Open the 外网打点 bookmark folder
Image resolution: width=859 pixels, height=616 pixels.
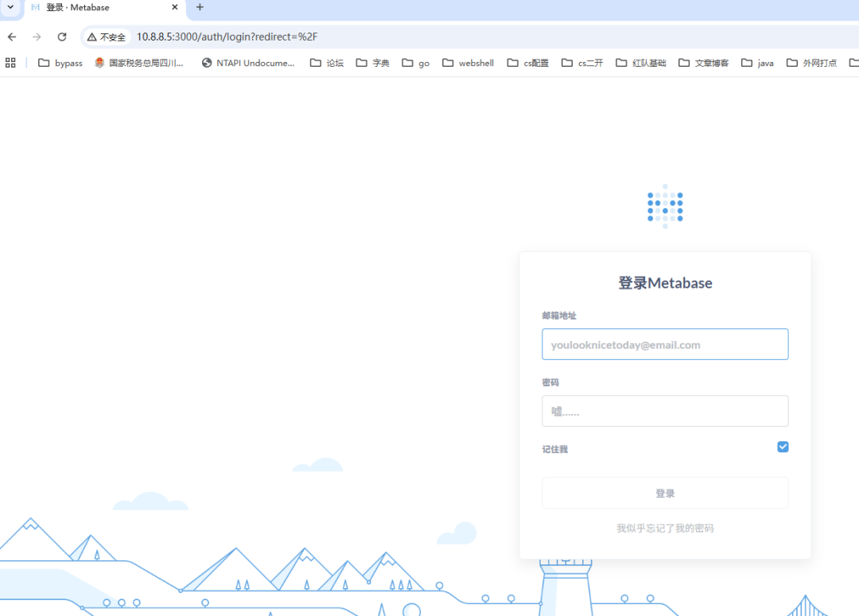coord(811,63)
